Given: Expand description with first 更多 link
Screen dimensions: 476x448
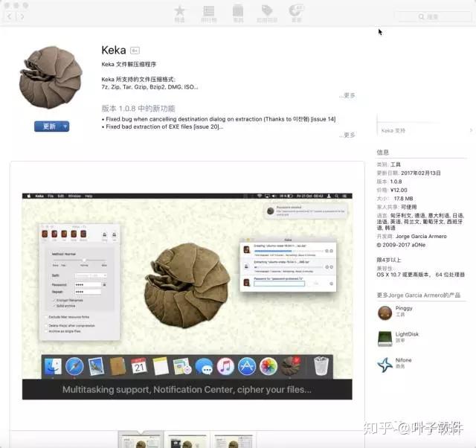Looking at the screenshot, I should (x=349, y=95).
